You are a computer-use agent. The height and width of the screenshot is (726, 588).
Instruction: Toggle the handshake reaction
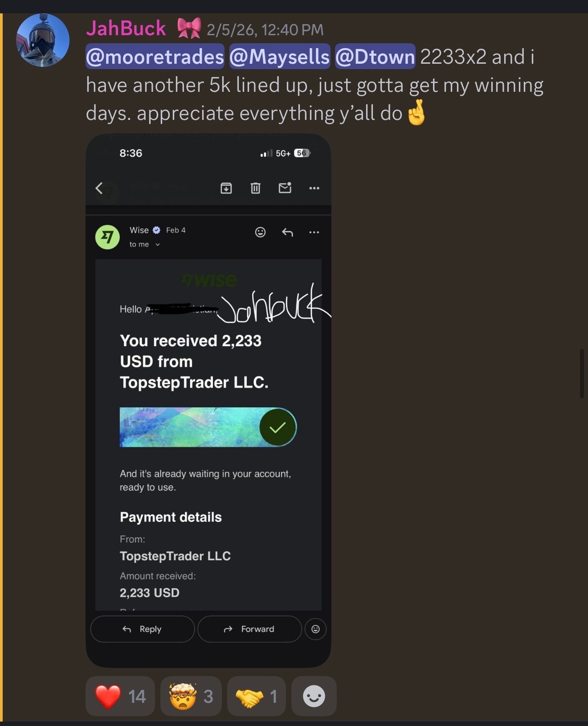(x=256, y=696)
